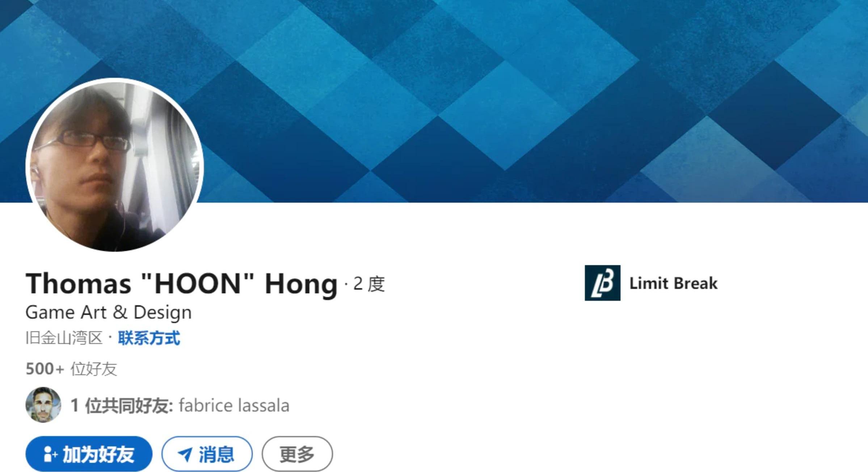This screenshot has height=472, width=868.
Task: Click the Game Art & Design headline
Action: 109,312
